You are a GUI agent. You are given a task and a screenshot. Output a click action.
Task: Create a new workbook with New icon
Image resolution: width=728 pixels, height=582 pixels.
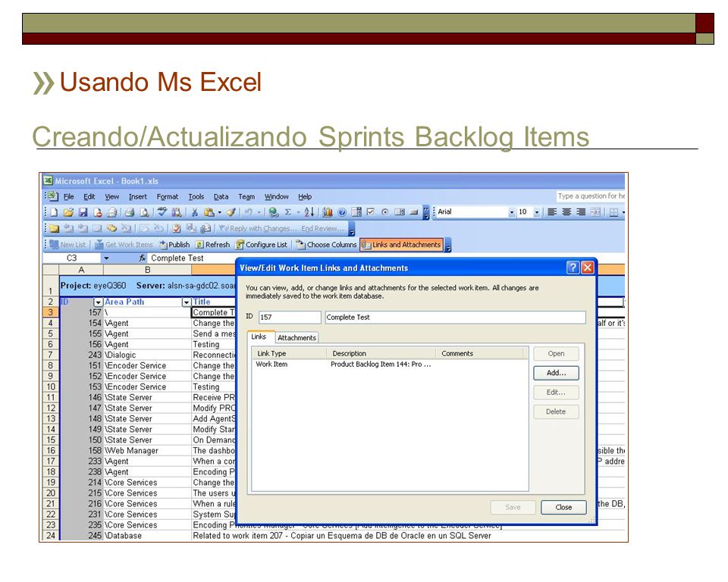click(54, 212)
